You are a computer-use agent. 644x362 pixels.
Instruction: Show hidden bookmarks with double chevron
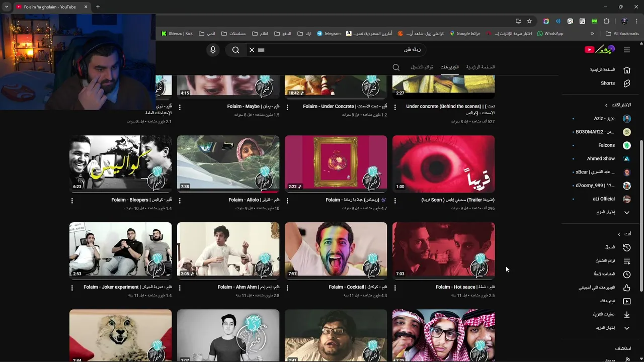click(592, 34)
